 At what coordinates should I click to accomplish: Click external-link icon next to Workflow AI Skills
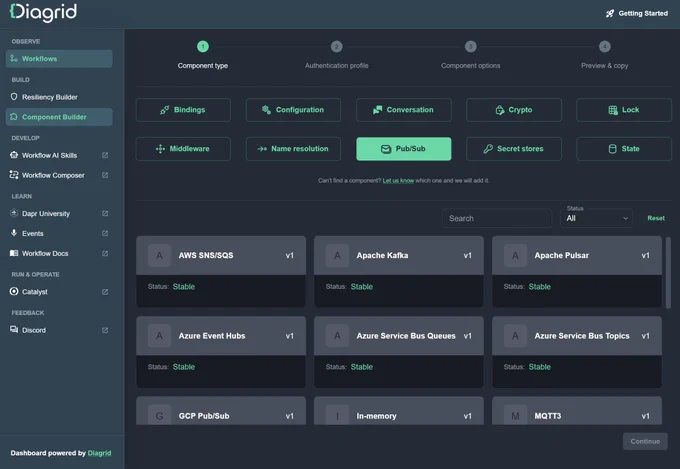pyautogui.click(x=105, y=155)
